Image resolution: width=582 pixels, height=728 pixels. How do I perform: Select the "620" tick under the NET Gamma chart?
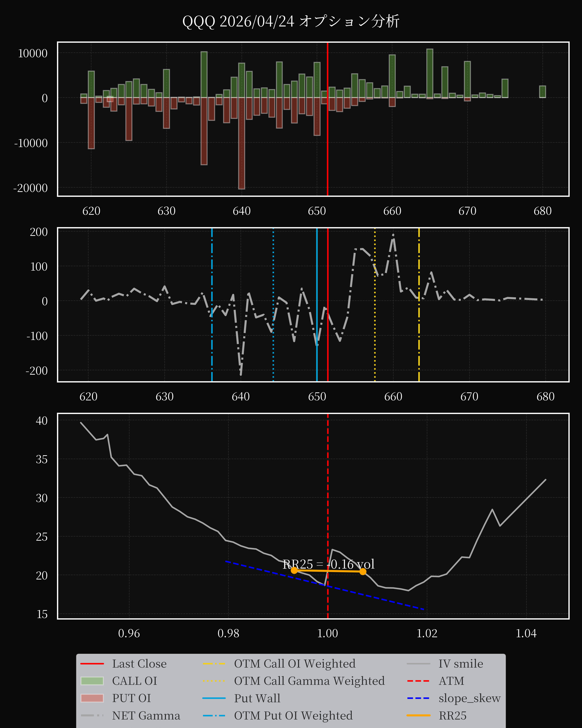point(89,397)
